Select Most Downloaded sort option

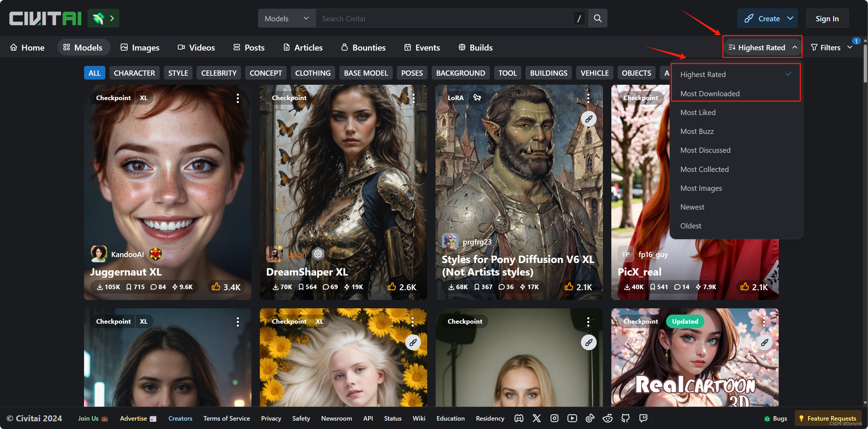click(736, 93)
